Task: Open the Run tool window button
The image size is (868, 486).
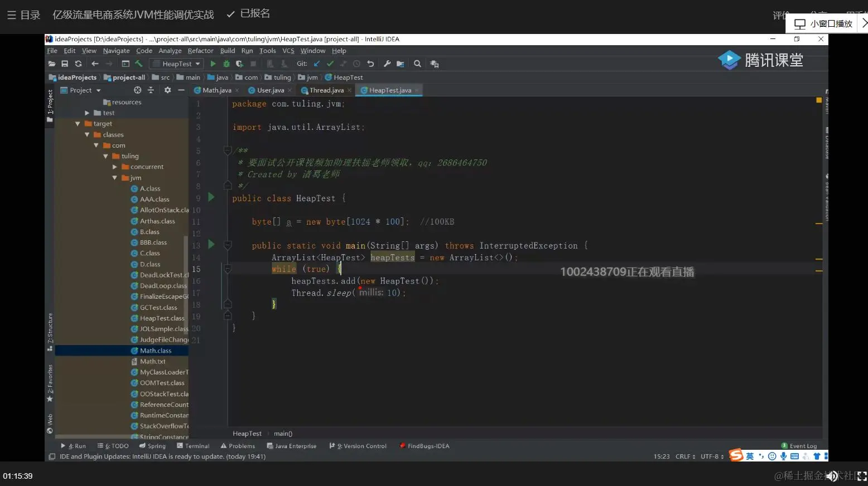Action: click(x=73, y=446)
